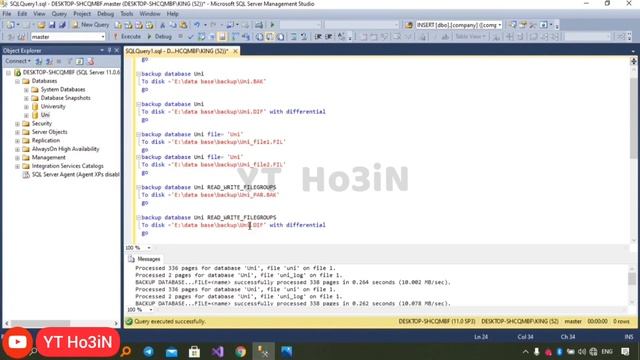
Task: Select the Replication tree item
Action: point(45,140)
